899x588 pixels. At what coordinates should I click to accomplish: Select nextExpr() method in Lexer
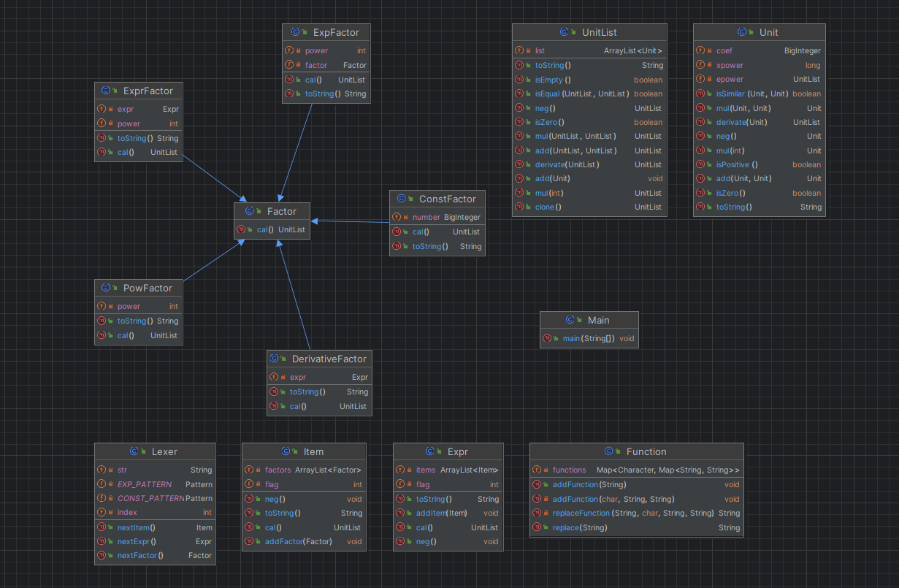click(x=156, y=542)
